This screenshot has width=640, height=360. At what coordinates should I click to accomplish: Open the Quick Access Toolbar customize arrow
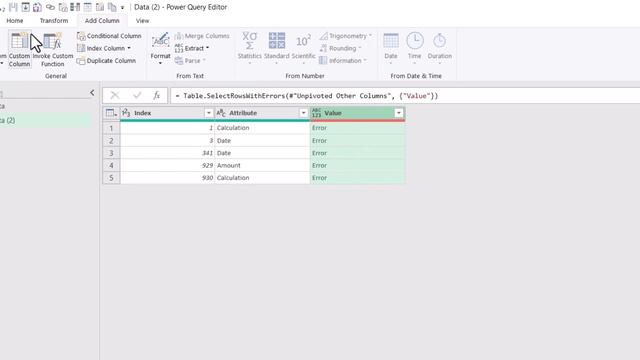pos(122,7)
